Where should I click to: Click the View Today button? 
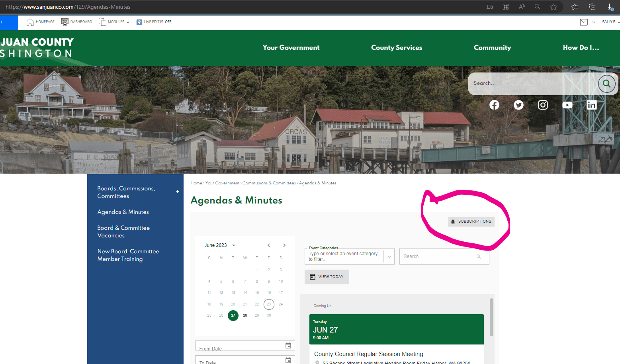tap(327, 277)
